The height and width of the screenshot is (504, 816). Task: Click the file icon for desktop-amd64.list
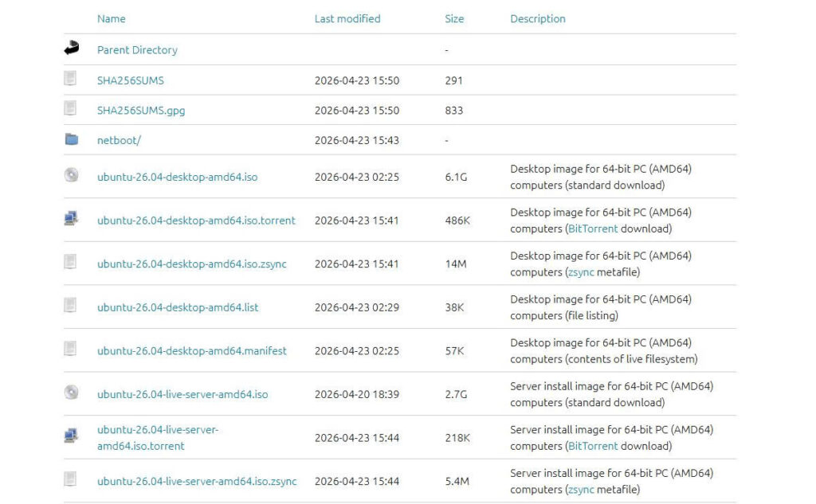70,305
